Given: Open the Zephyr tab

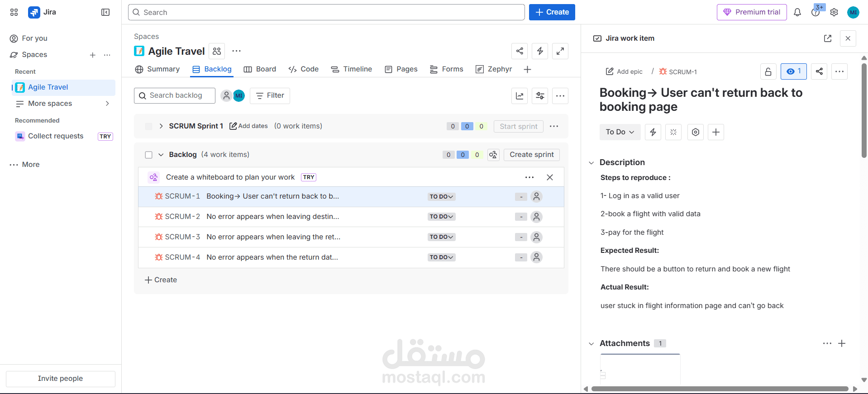Looking at the screenshot, I should point(494,69).
